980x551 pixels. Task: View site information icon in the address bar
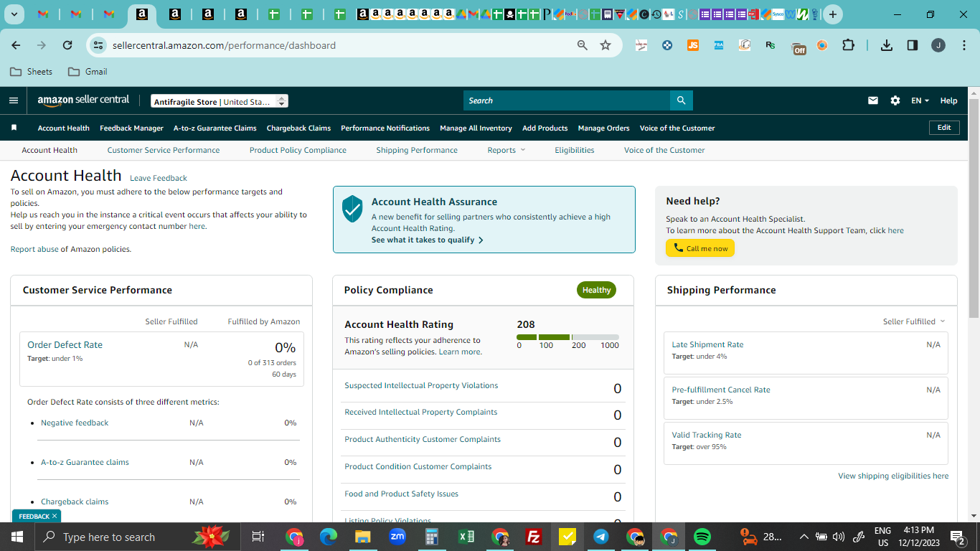tap(98, 45)
